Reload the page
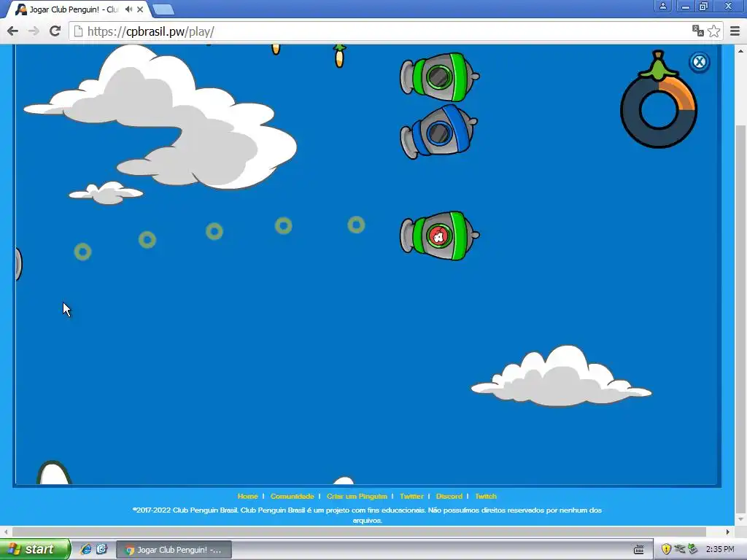 [55, 31]
